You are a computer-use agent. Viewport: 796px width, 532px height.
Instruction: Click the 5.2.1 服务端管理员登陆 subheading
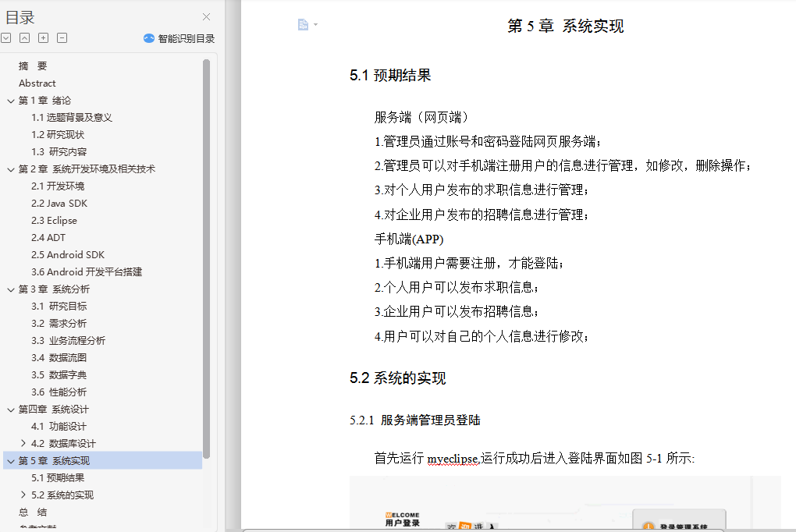[414, 420]
